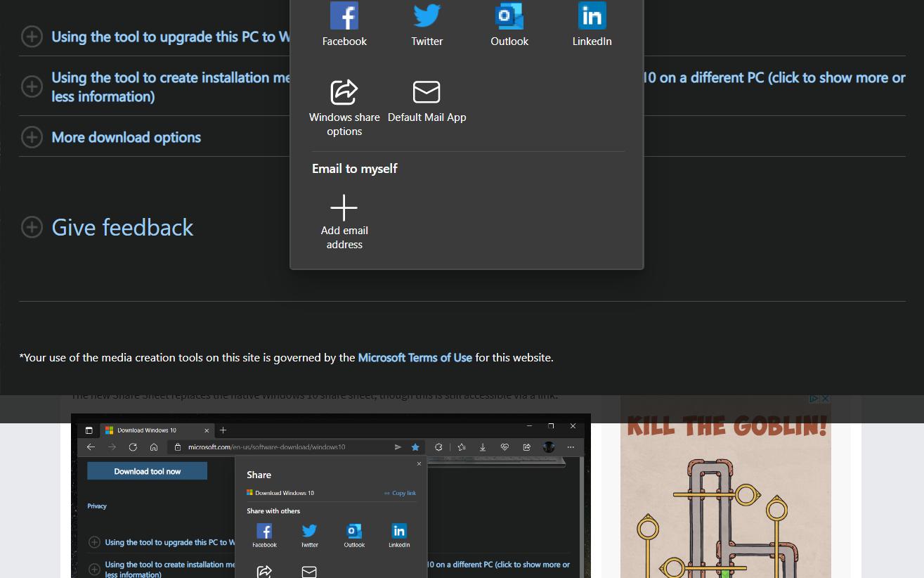Expand the upgrade this PC circle-plus in small screenshot
The height and width of the screenshot is (578, 924).
(94, 542)
